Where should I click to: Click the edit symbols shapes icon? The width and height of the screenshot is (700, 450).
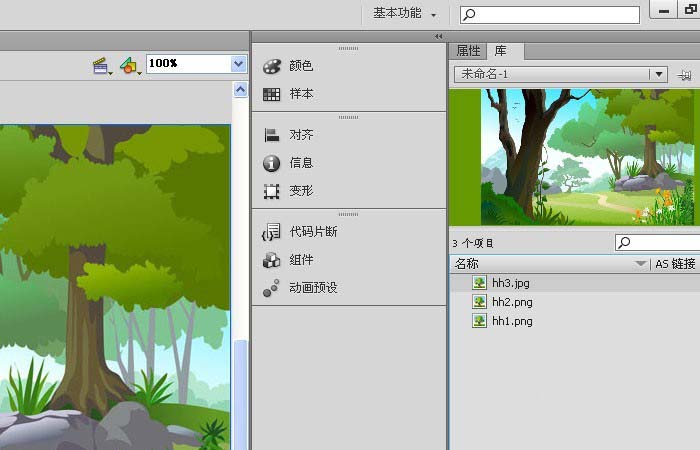pos(130,66)
